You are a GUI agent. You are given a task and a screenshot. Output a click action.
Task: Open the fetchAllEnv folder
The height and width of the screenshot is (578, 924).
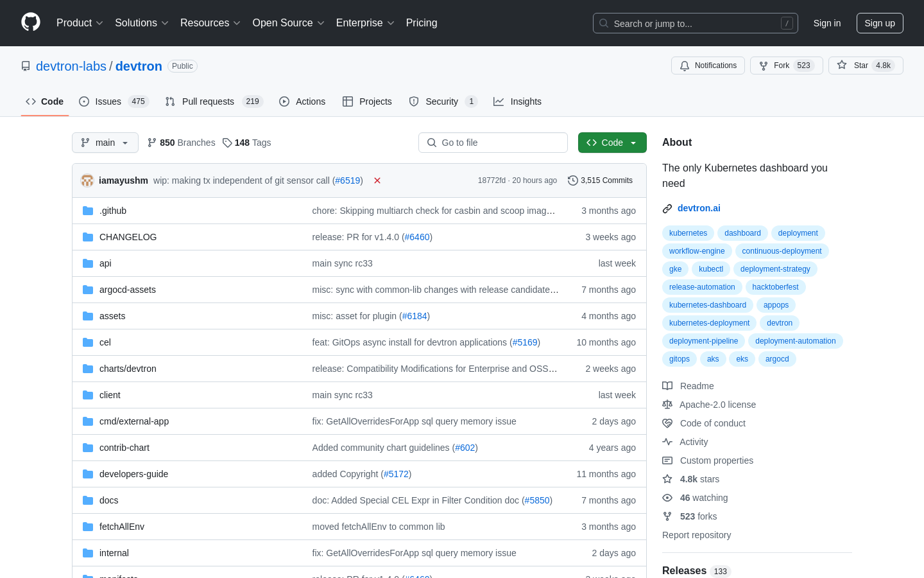tap(122, 527)
